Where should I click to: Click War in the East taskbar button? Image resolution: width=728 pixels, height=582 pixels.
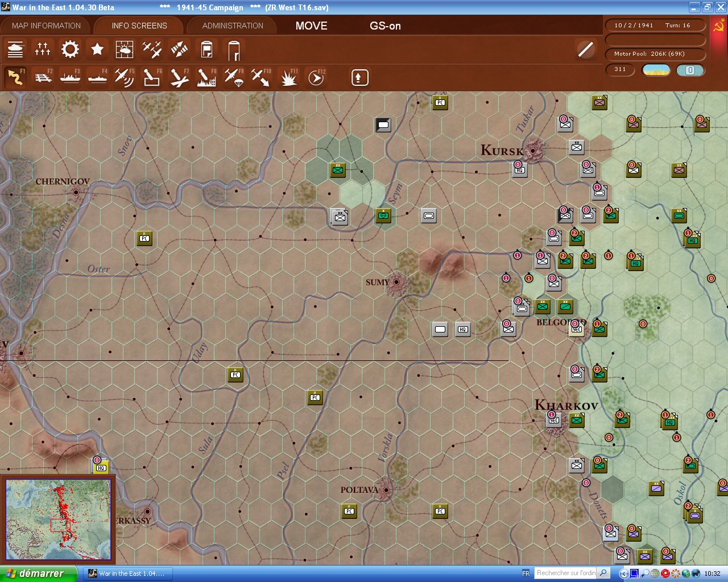click(127, 573)
